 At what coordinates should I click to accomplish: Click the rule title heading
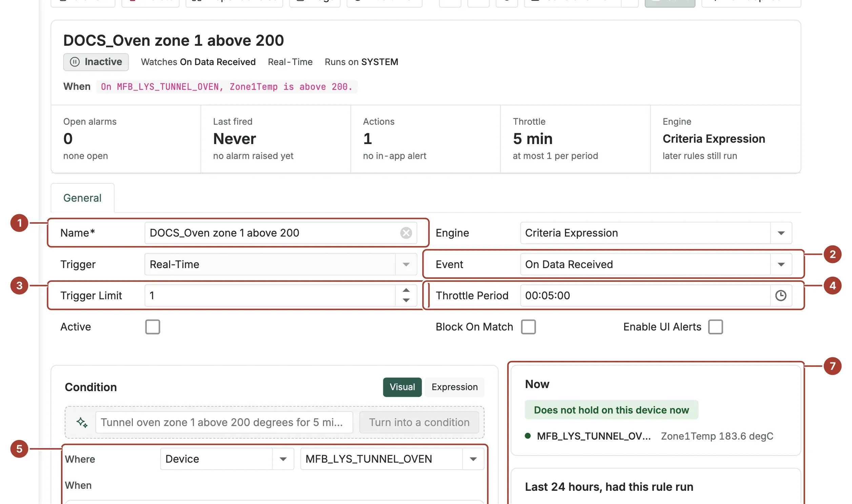[173, 40]
